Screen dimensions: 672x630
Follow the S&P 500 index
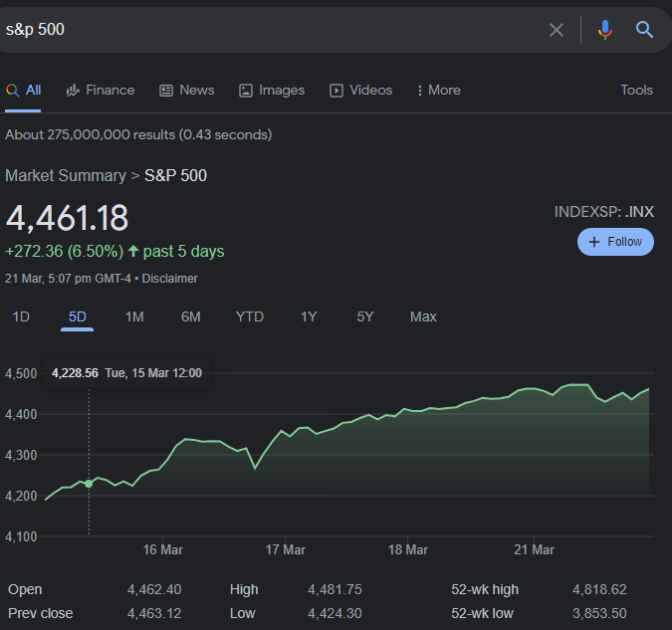(615, 242)
